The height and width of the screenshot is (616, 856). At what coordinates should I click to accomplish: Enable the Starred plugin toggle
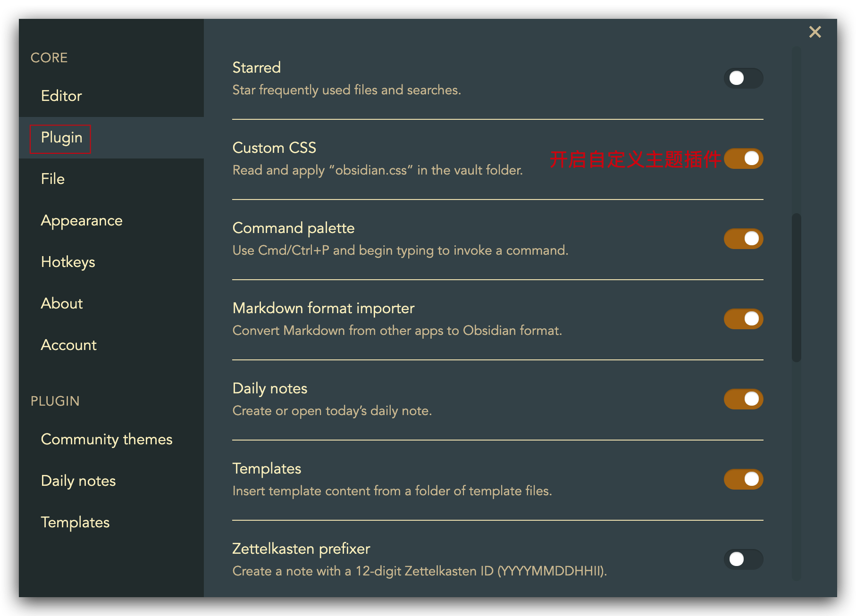click(x=743, y=78)
